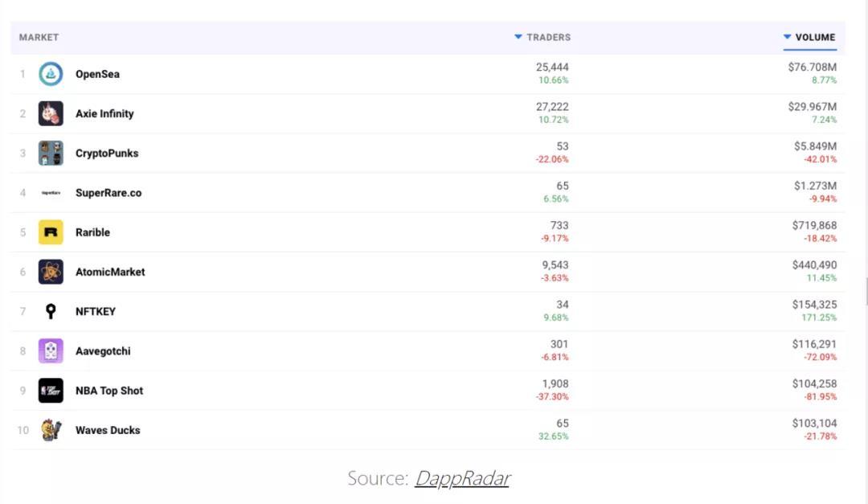Click the NBA Top Shot market name
868x504 pixels.
click(x=109, y=391)
